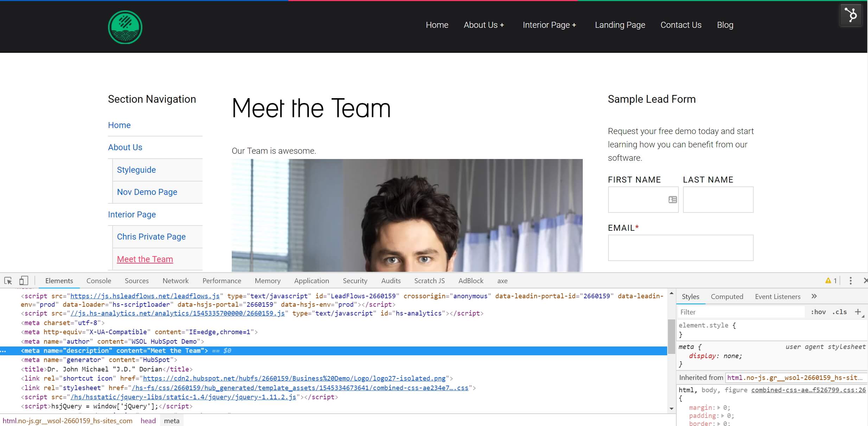868x426 pixels.
Task: Open the Elements tab
Action: click(x=59, y=281)
